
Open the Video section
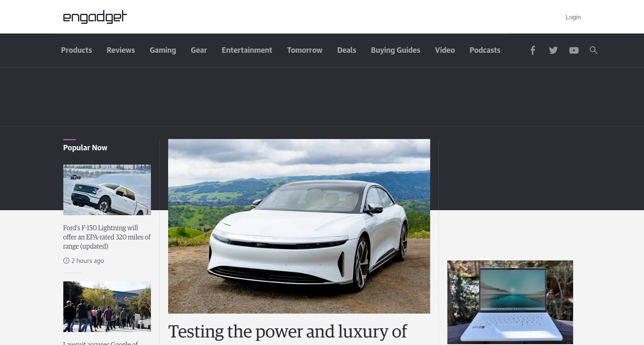click(x=445, y=50)
